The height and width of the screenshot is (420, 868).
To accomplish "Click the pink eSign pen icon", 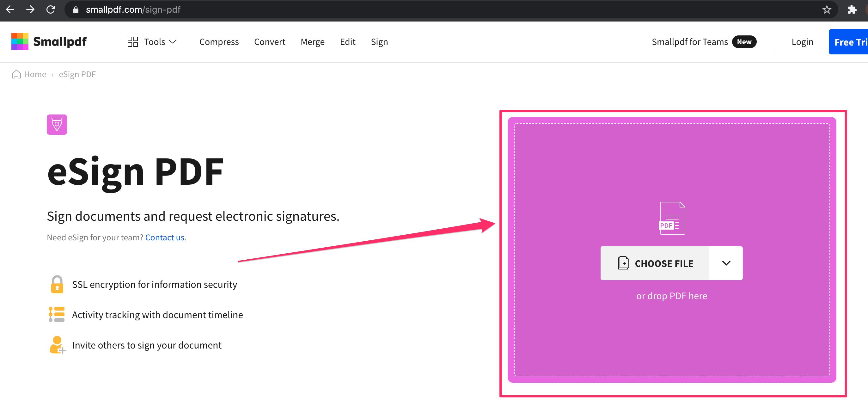I will (x=57, y=124).
